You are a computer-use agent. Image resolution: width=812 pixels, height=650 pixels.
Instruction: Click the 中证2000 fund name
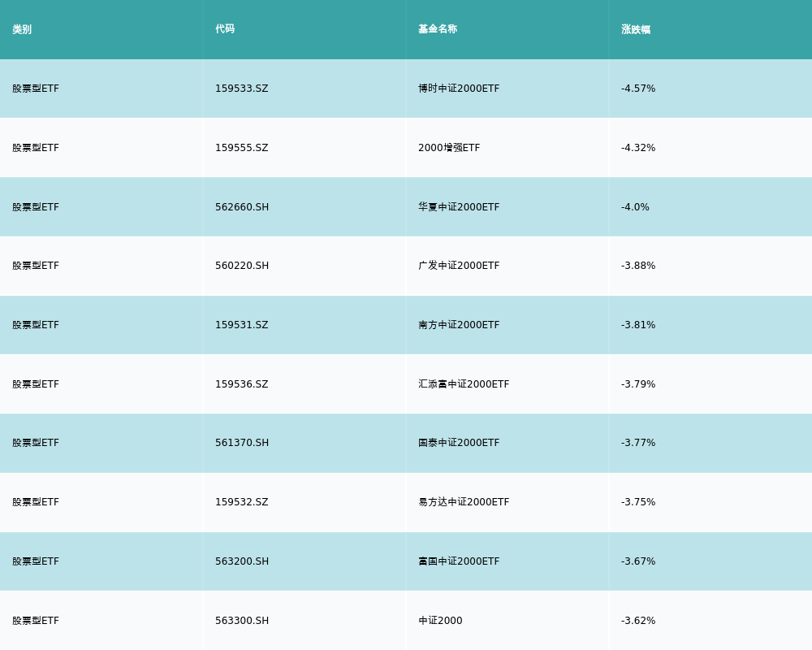click(x=440, y=621)
